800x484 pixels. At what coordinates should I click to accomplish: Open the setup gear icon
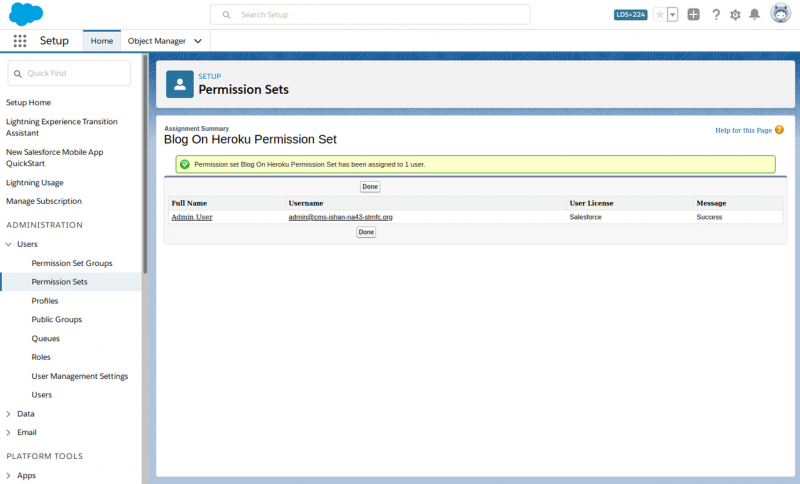[x=735, y=15]
